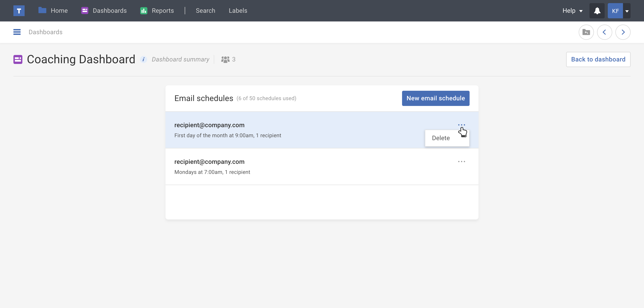The height and width of the screenshot is (308, 644).
Task: Click the T logo icon
Action: click(x=19, y=11)
